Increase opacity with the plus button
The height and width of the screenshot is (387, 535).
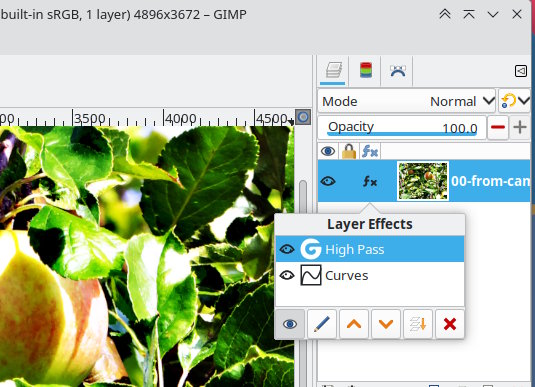520,128
